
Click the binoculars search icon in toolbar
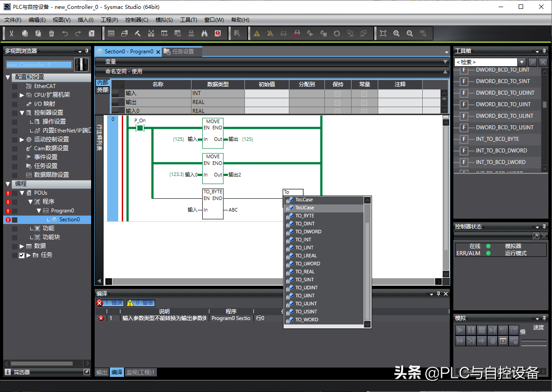click(x=204, y=33)
